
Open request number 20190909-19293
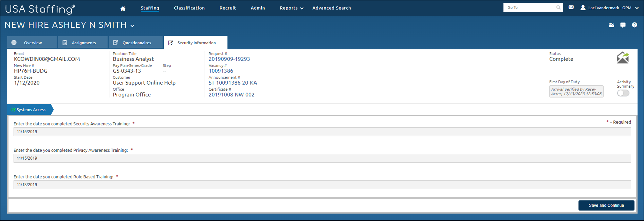tap(229, 59)
